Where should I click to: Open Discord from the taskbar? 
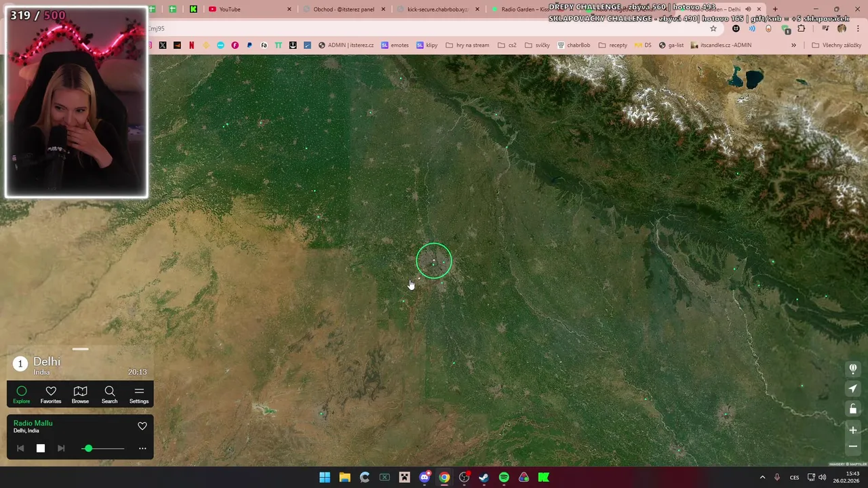click(x=425, y=477)
